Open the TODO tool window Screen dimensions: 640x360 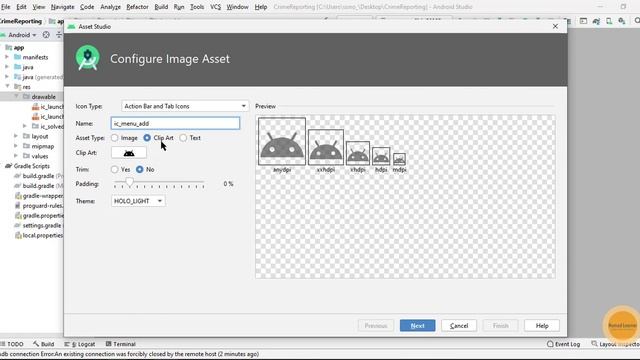click(x=12, y=344)
